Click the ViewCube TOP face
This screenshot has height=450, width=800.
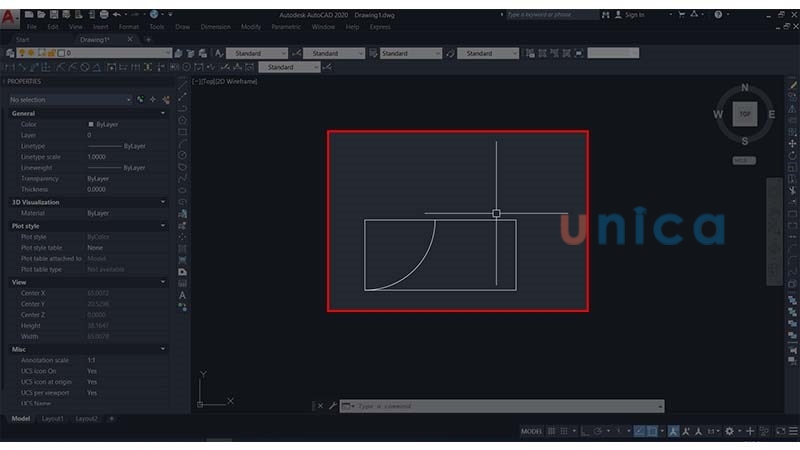744,114
